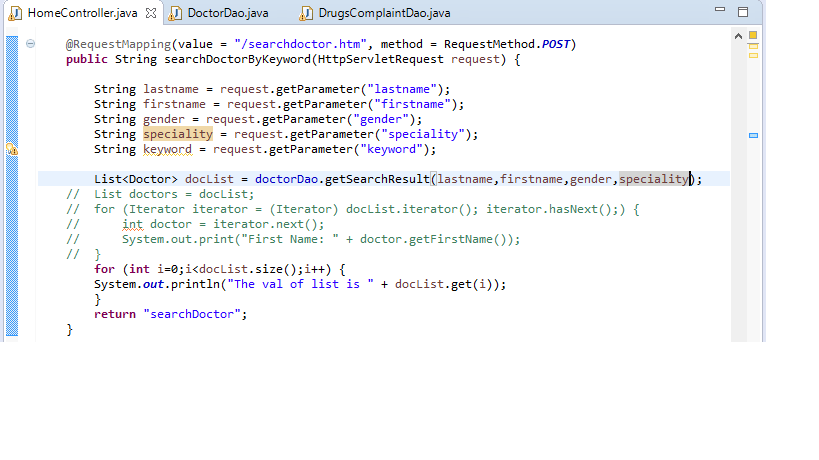Click the warning marker beside keyword line
Viewport: 819px width, 460px height.
[11, 149]
